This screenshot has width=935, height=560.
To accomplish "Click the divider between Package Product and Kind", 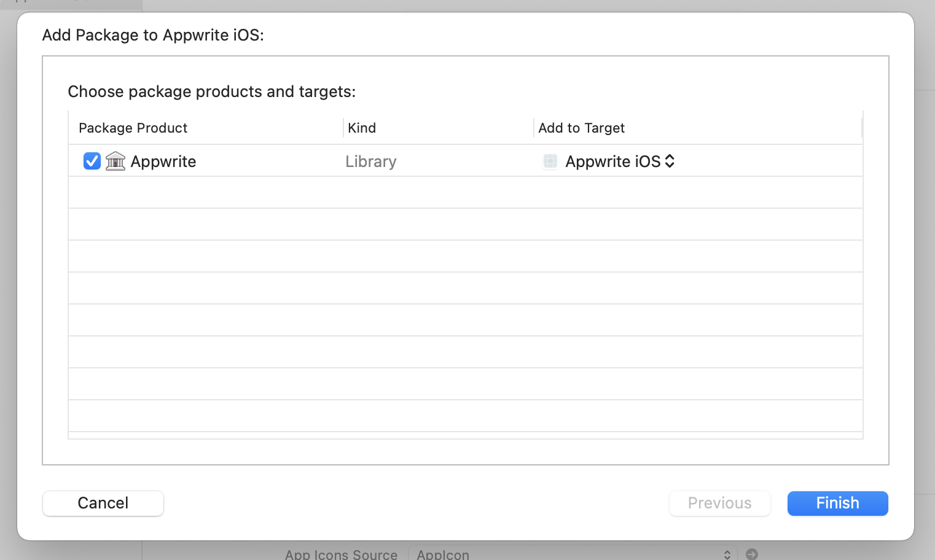I will [343, 128].
